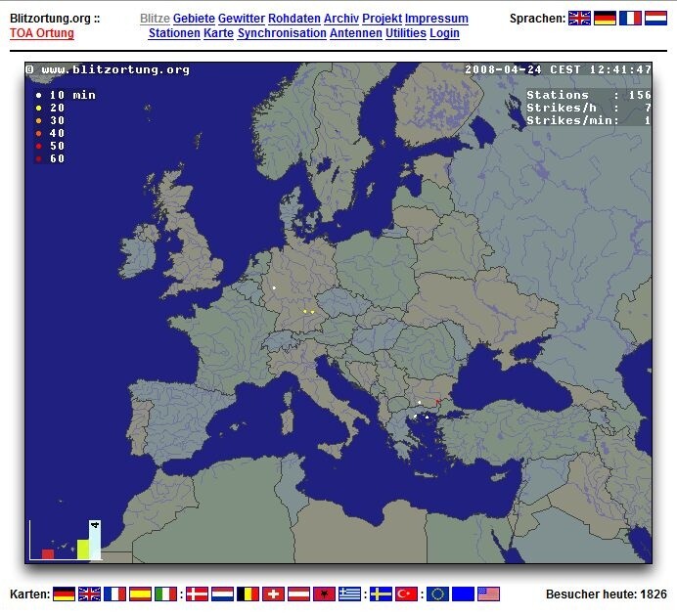Open the USA map via American flag
677x616 pixels.
click(x=489, y=594)
